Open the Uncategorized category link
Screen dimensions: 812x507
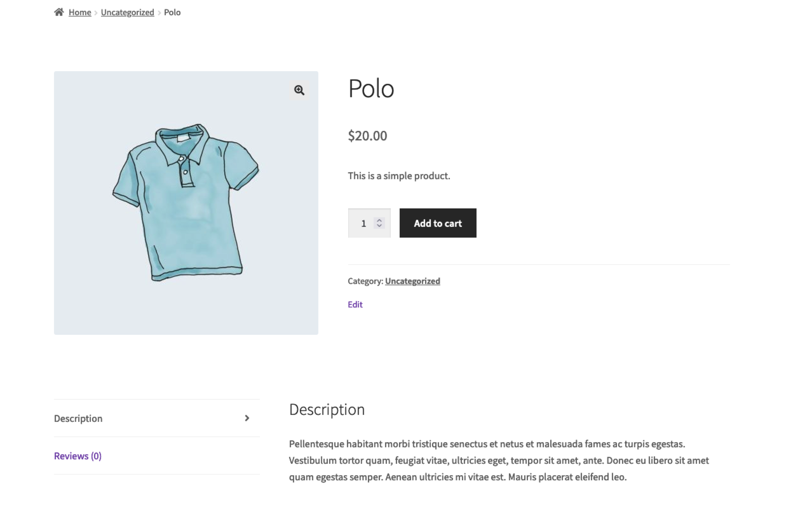point(413,281)
